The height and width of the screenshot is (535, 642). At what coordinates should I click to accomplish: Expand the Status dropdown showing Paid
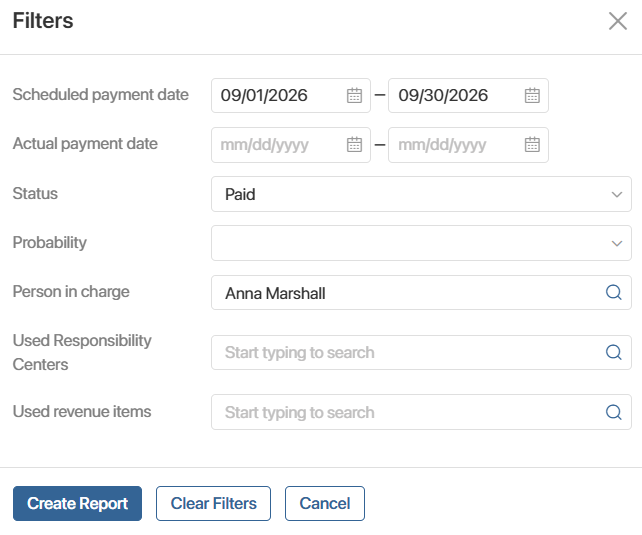point(421,194)
